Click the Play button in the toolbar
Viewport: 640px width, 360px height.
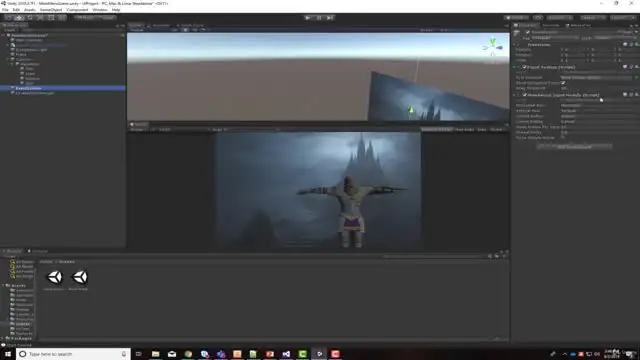[x=308, y=18]
